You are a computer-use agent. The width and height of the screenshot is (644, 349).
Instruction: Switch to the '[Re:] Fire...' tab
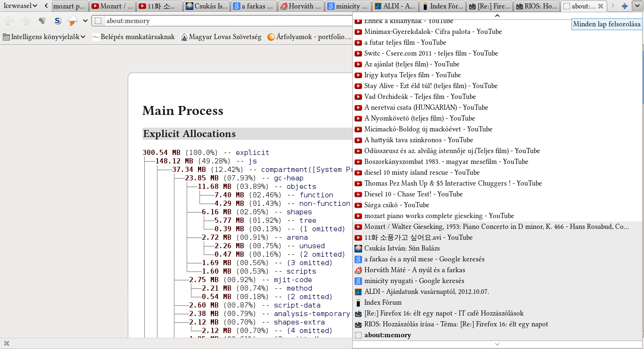point(489,6)
